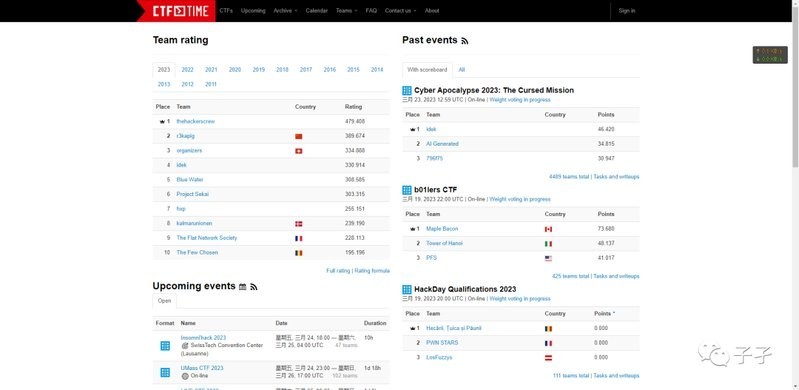This screenshot has width=799, height=390.
Task: Open the Calendar menu item
Action: 316,11
